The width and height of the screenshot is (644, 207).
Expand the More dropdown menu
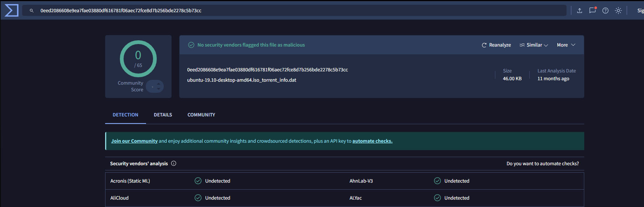(566, 45)
